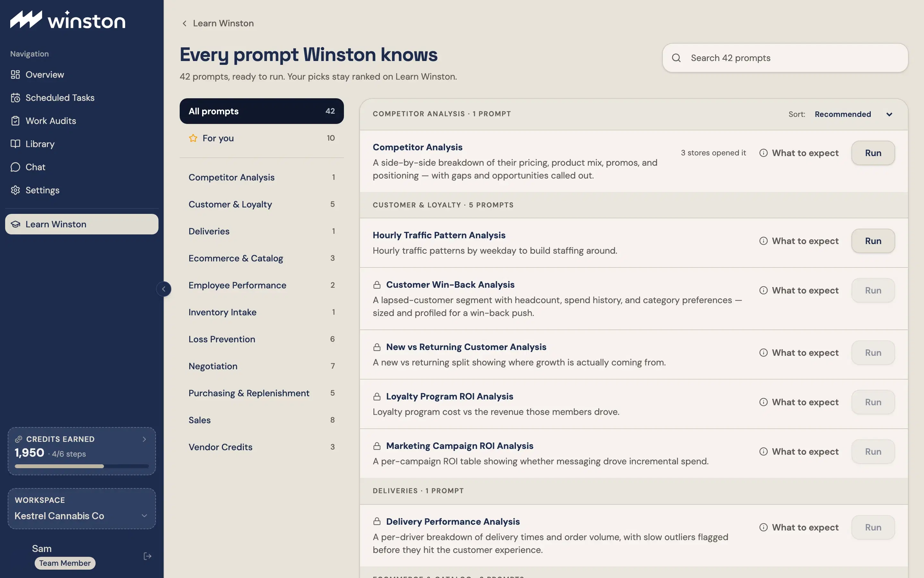Click Run for Customer Win-Back Analysis
This screenshot has height=578, width=924.
point(873,291)
